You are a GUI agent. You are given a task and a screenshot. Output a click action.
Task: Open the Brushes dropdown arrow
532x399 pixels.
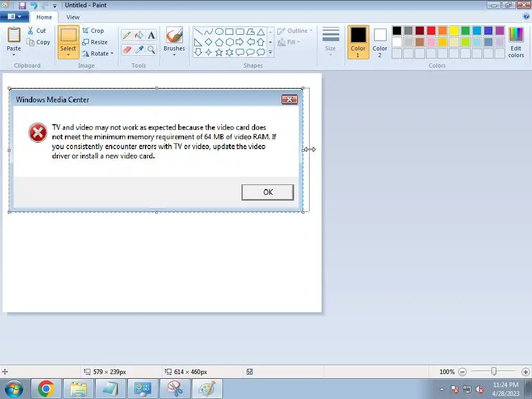pyautogui.click(x=175, y=55)
